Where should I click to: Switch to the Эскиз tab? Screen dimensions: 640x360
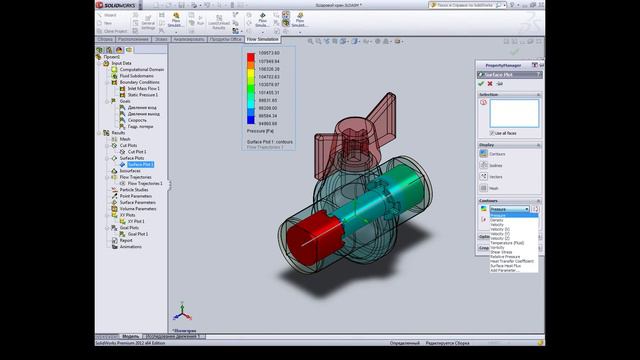pos(161,39)
